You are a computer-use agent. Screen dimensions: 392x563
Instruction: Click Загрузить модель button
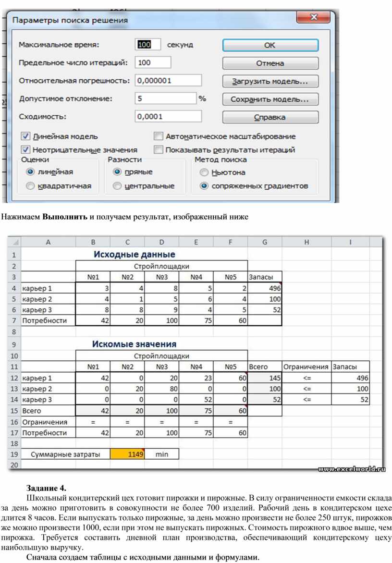click(x=270, y=81)
